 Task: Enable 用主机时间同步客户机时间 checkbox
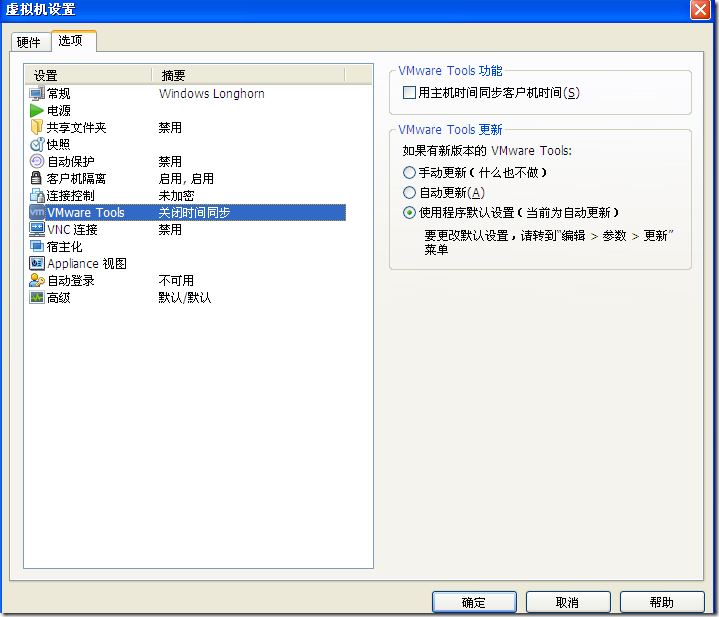coord(409,93)
